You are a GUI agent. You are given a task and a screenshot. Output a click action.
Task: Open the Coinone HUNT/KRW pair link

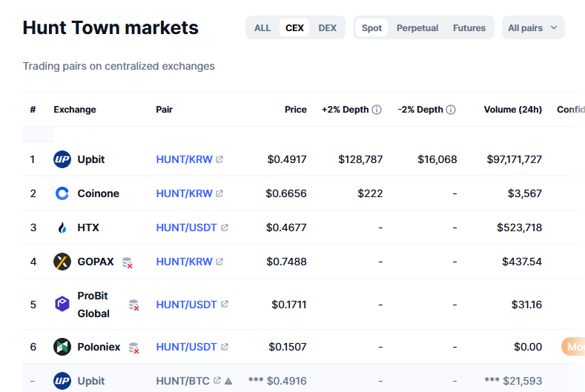(185, 193)
